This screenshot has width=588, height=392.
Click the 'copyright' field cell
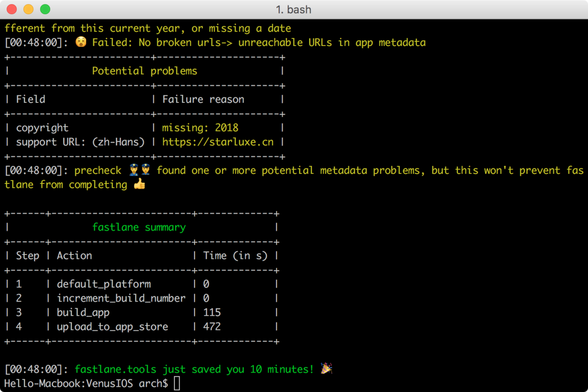click(42, 128)
